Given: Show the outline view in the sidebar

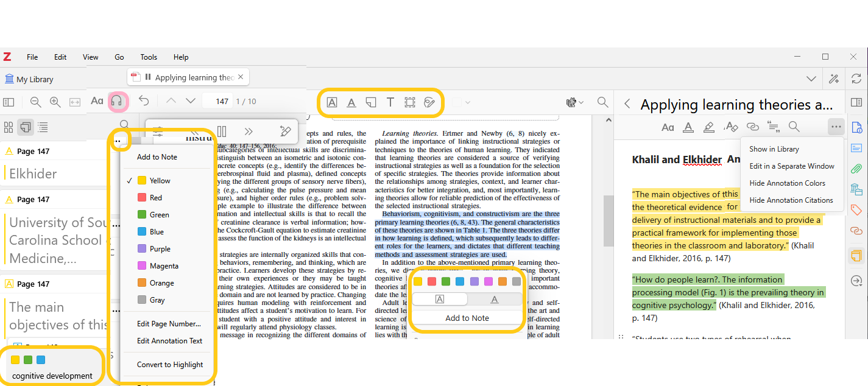Looking at the screenshot, I should point(43,127).
